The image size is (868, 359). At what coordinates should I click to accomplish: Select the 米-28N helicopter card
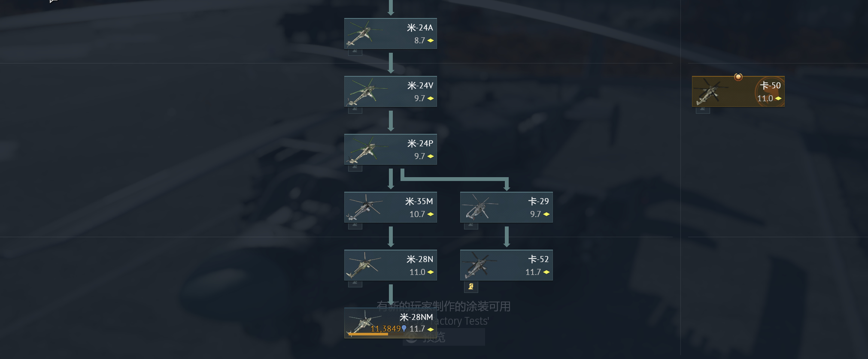(391, 265)
